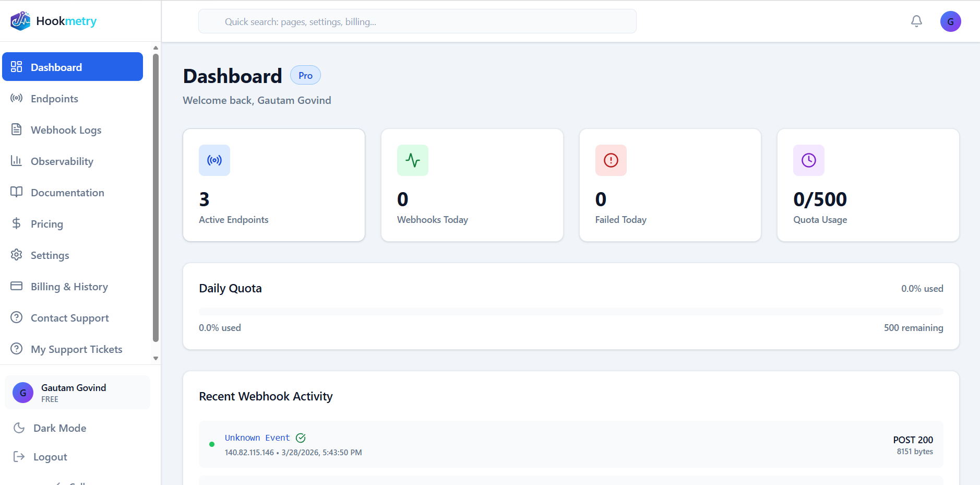The height and width of the screenshot is (485, 980).
Task: Click the green status dot beside Unknown Event
Action: pos(212,444)
